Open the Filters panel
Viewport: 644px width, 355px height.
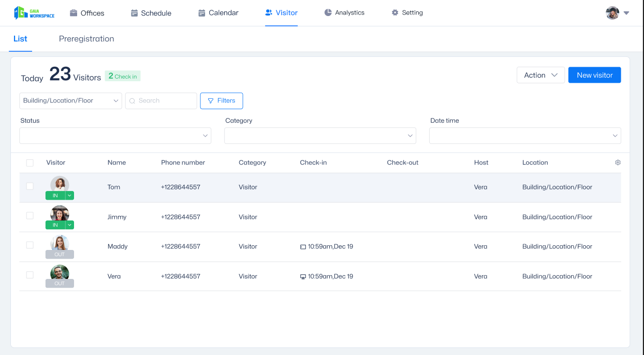(x=222, y=100)
